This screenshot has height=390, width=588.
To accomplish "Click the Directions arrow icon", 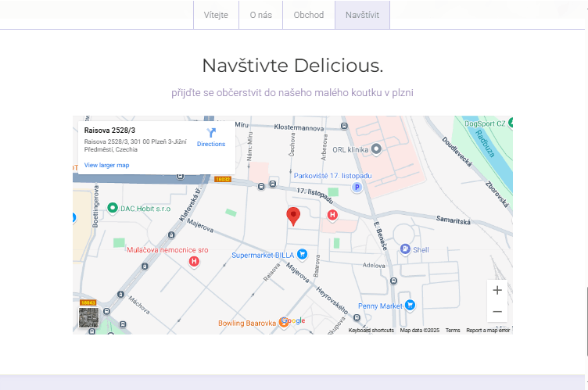I will (x=211, y=133).
